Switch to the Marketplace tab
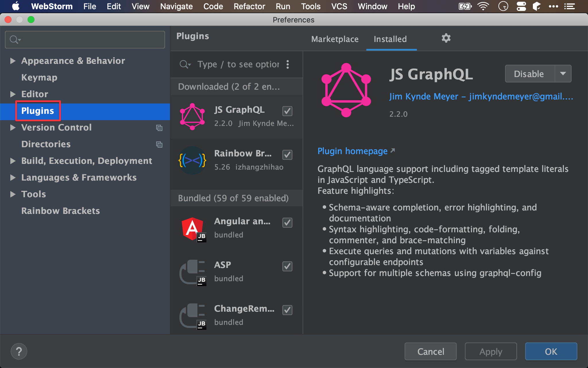Screen dimensions: 588x368 click(335, 39)
